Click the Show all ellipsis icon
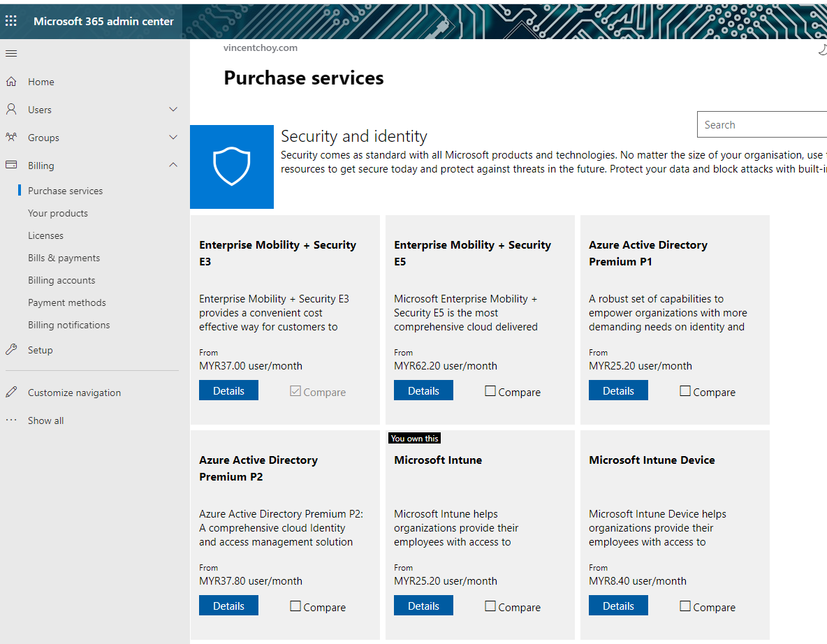Image resolution: width=827 pixels, height=644 pixels. pyautogui.click(x=11, y=420)
